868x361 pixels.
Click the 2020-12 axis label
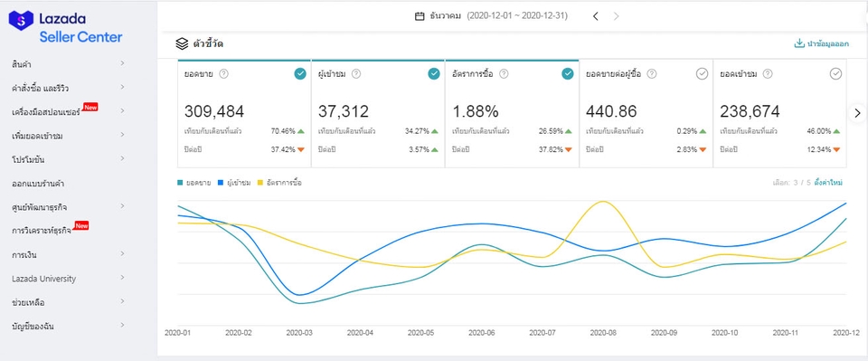(846, 333)
